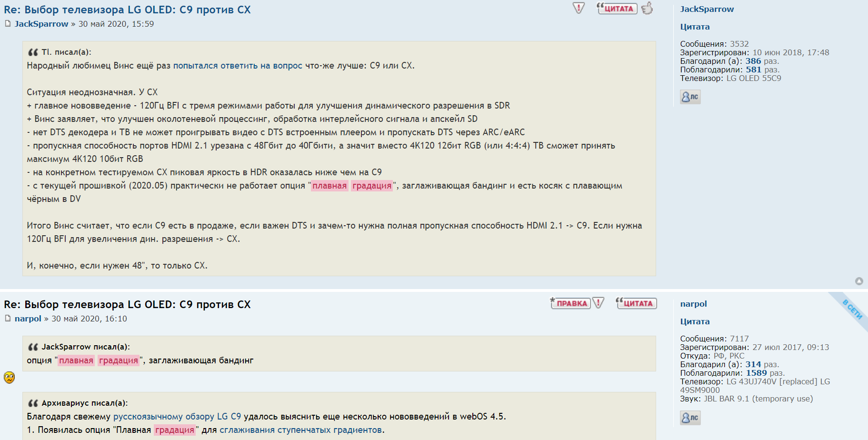868x440 pixels.
Task: View narpol's 1589 received thanks
Action: pos(756,373)
